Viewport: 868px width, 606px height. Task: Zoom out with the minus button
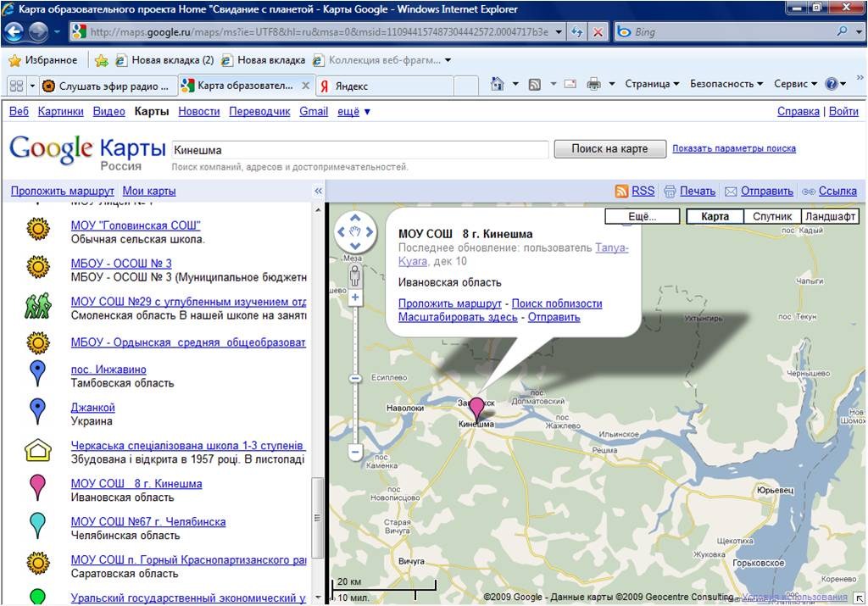click(x=355, y=452)
